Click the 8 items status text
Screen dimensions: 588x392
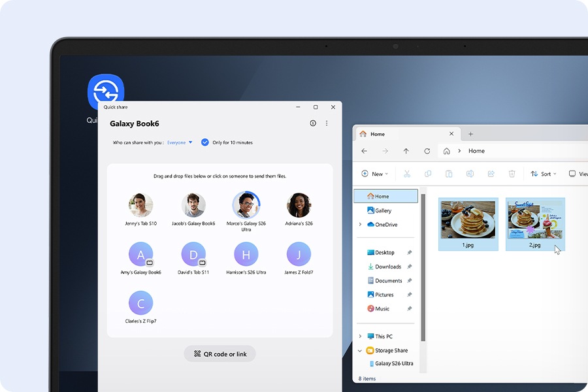(367, 378)
